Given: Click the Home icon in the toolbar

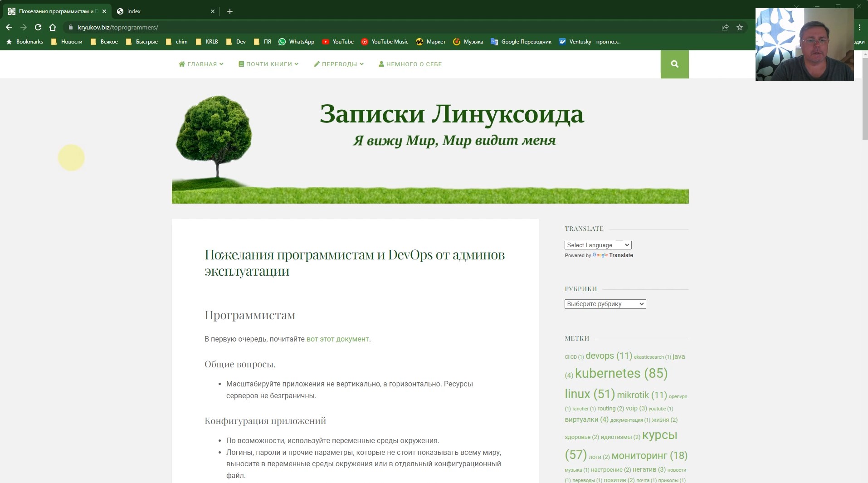Looking at the screenshot, I should [x=53, y=27].
